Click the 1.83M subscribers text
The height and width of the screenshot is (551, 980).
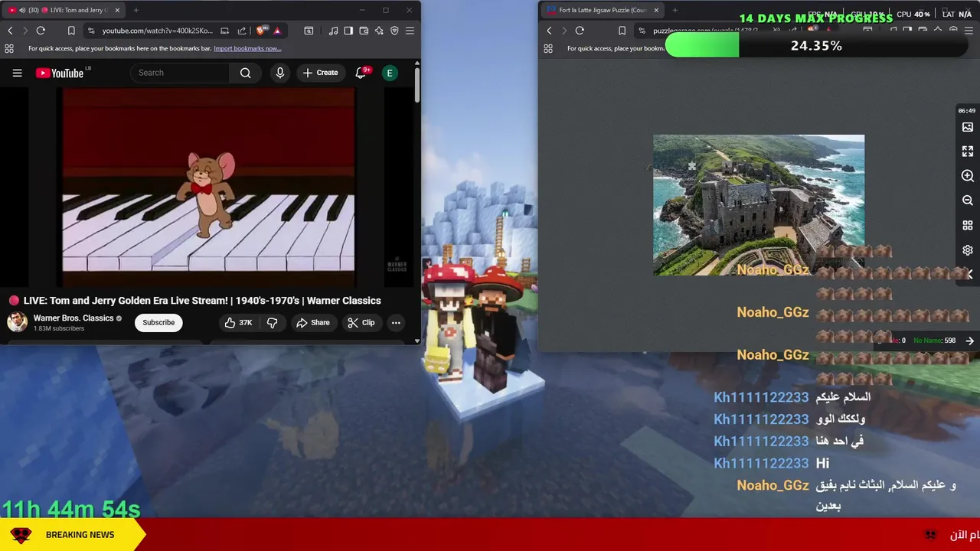pos(58,328)
